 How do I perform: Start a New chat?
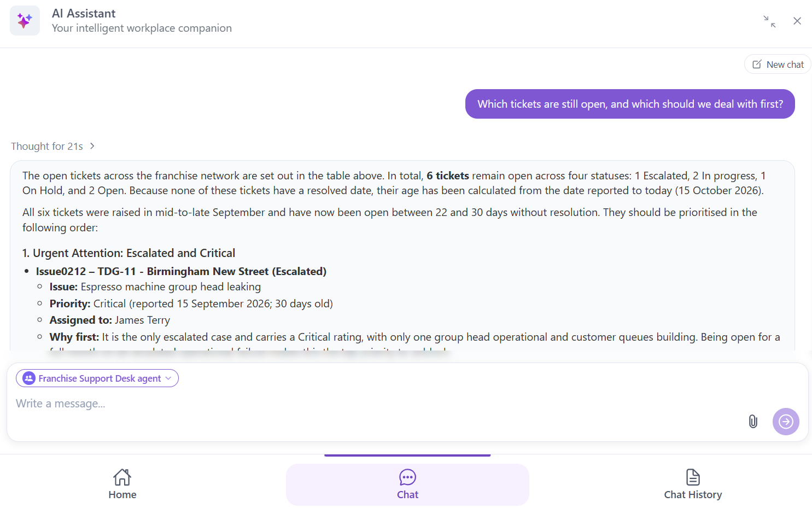pyautogui.click(x=778, y=65)
